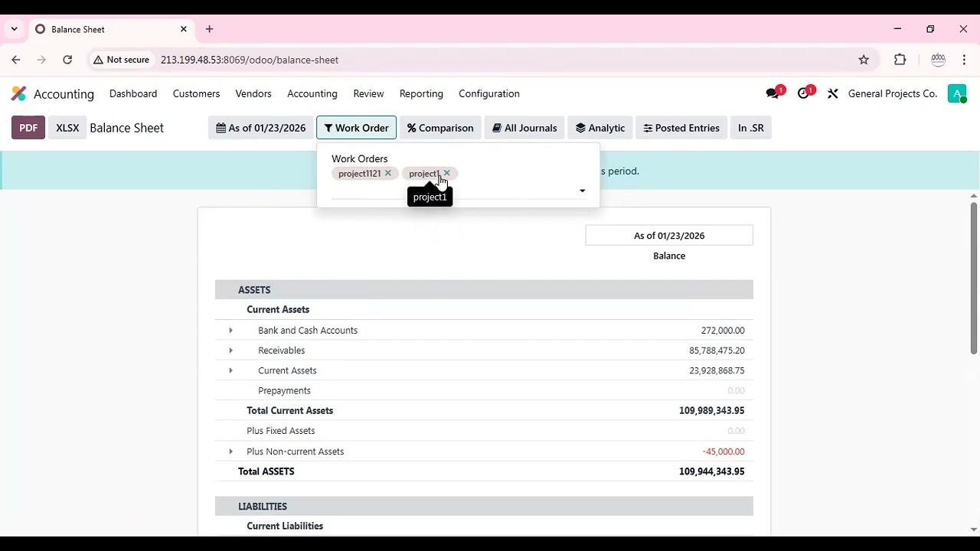Open the date filter As of 01/23/2026
Image resolution: width=980 pixels, height=551 pixels.
coord(261,128)
